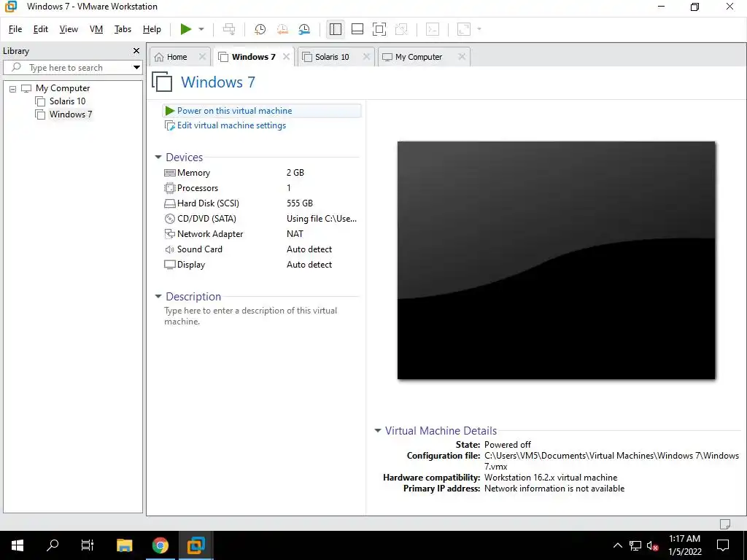Collapse the Devices section
Screen dimensions: 747x560
point(158,157)
